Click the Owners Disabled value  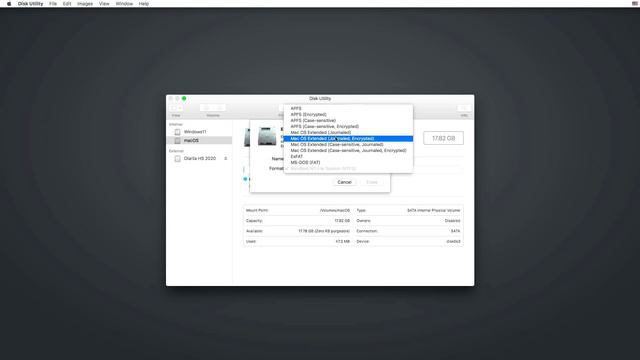tap(452, 221)
